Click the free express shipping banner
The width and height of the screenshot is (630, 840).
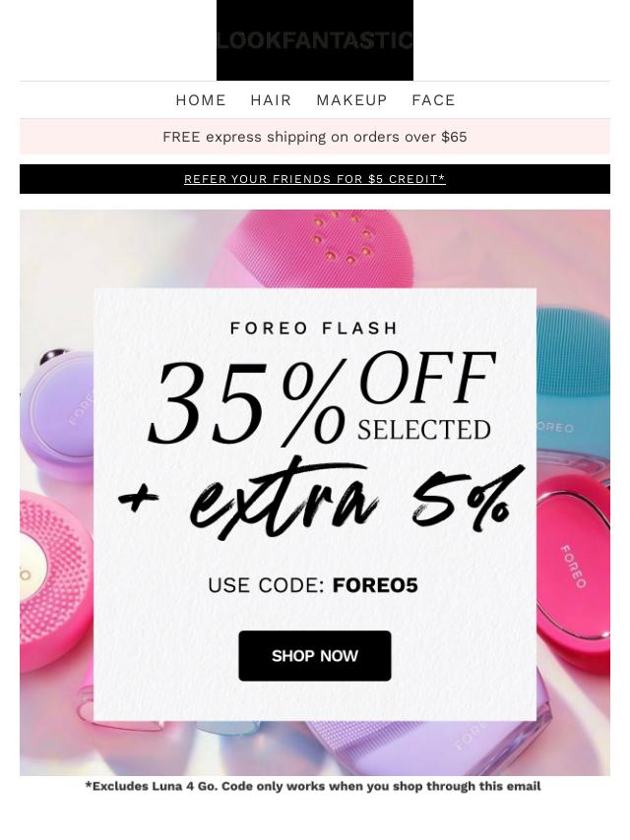315,137
